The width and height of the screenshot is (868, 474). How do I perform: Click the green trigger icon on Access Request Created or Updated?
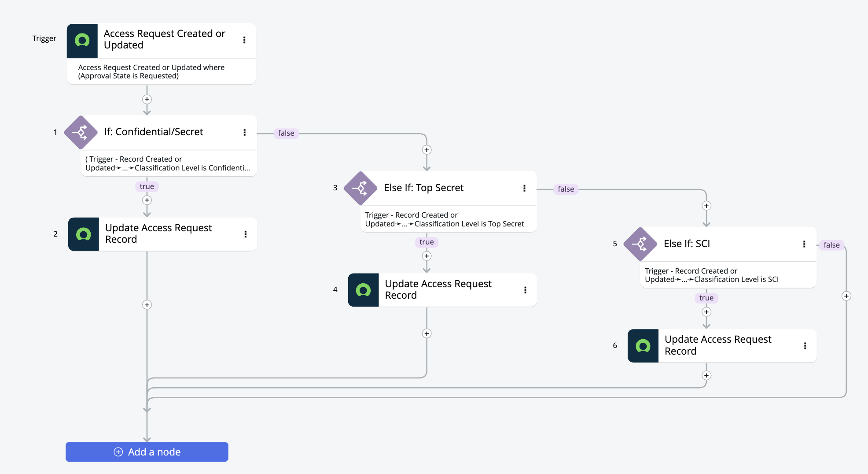point(82,40)
